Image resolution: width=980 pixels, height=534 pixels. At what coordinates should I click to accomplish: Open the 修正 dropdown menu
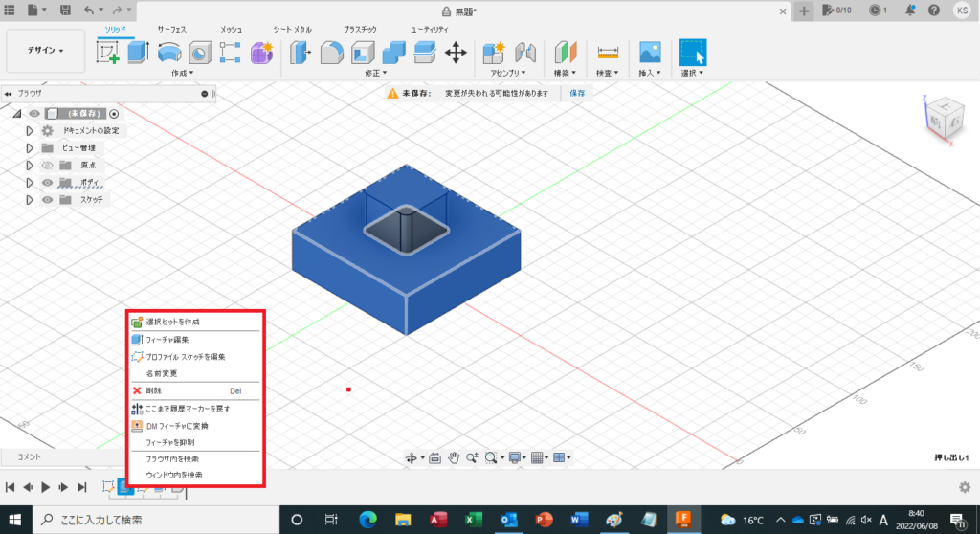375,73
